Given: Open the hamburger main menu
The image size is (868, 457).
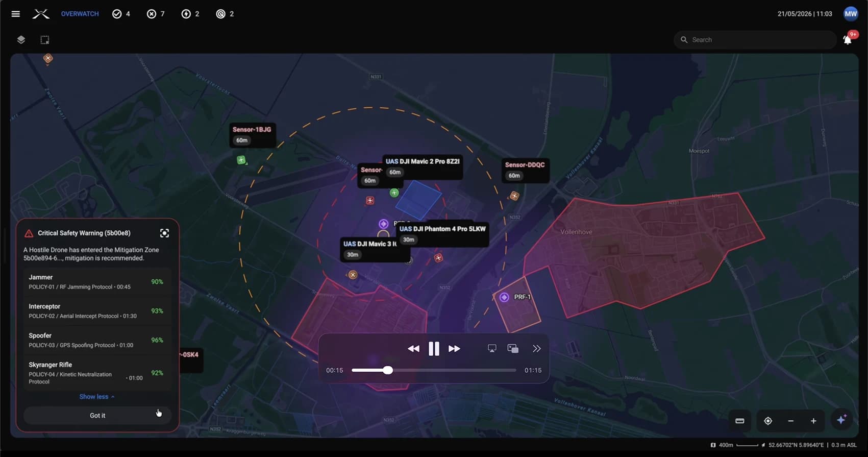Looking at the screenshot, I should pyautogui.click(x=16, y=14).
